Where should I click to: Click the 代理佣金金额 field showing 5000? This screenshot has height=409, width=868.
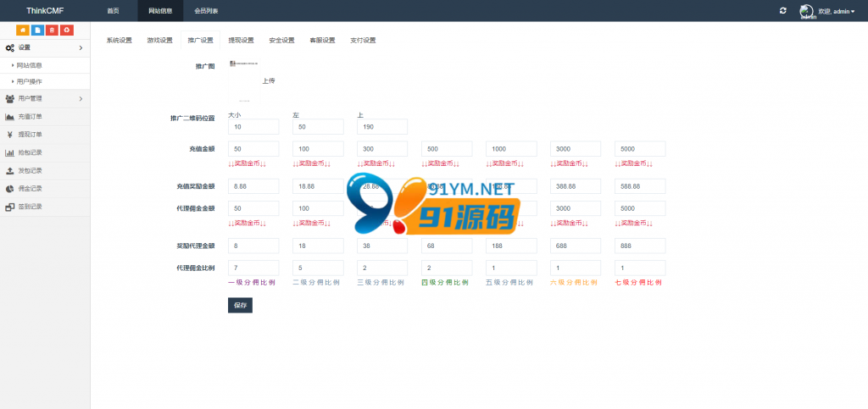click(x=641, y=208)
